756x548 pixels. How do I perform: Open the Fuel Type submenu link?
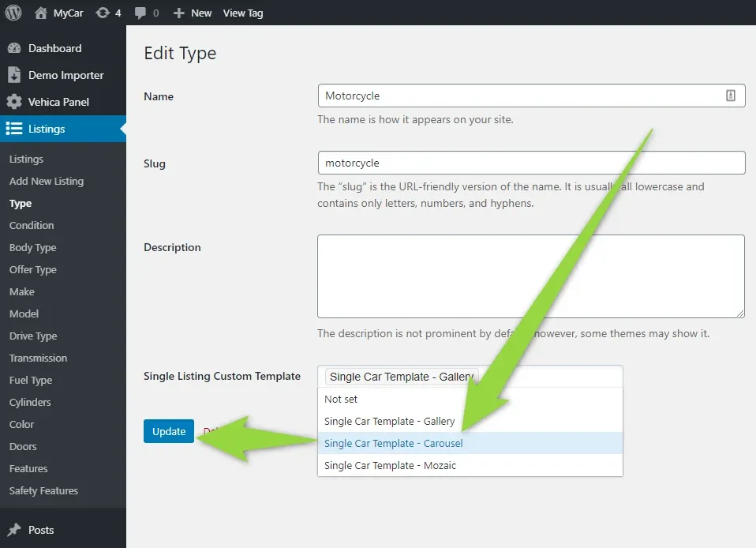tap(31, 380)
